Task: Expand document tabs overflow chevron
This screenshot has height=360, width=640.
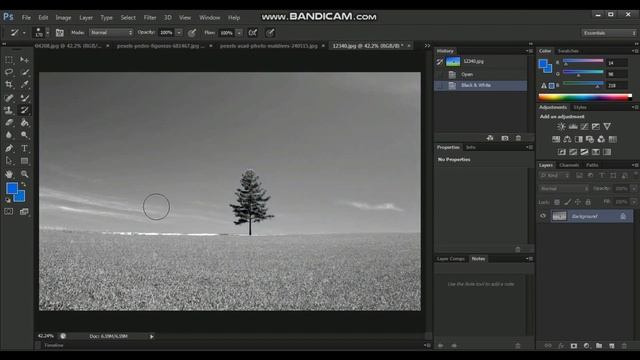Action: click(427, 46)
